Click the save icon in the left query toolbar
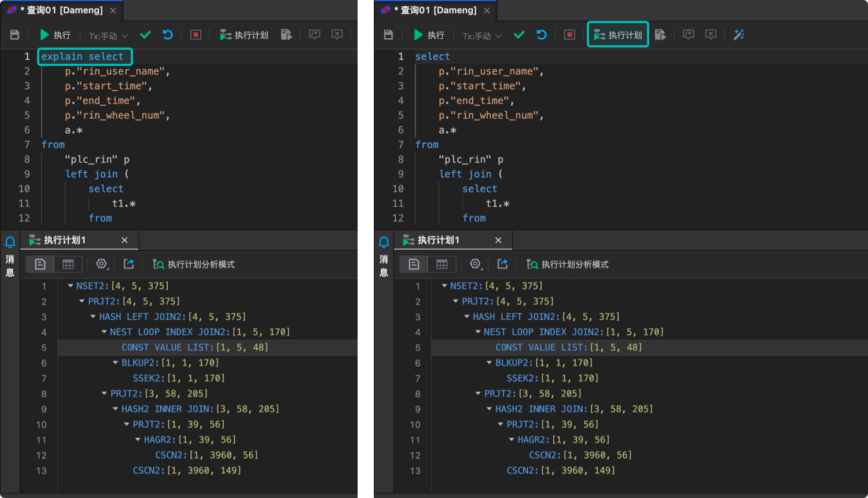 15,35
